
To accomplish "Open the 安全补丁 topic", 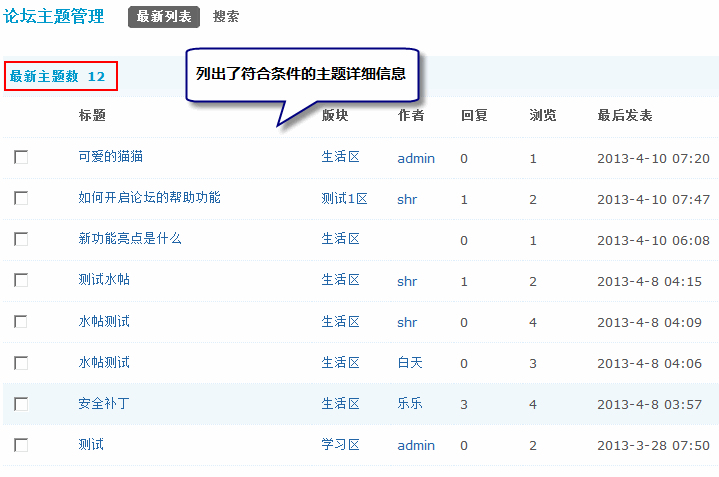I will (x=104, y=404).
